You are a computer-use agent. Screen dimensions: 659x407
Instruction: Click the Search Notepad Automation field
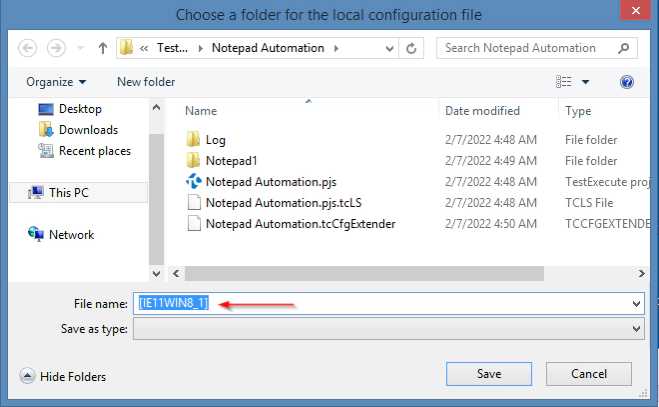[528, 48]
